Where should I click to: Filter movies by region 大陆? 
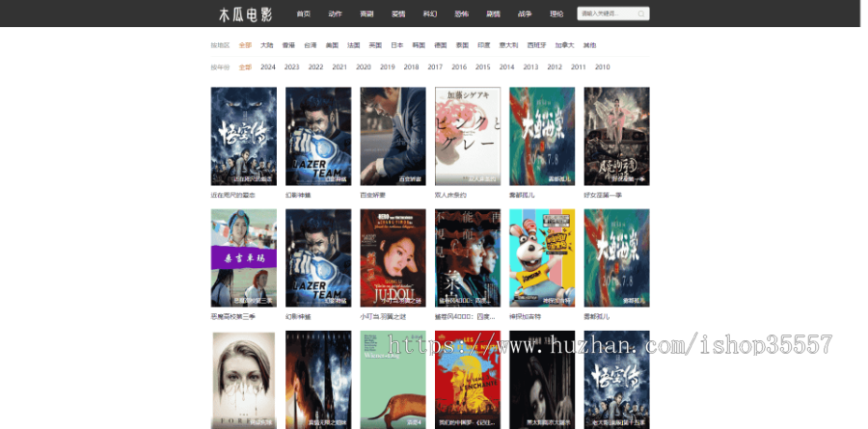point(267,45)
